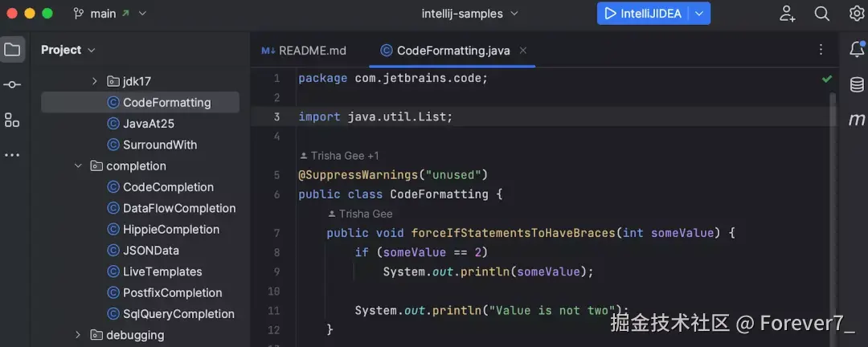The image size is (868, 347).
Task: Select the CodeFormatting.java tab
Action: [452, 51]
